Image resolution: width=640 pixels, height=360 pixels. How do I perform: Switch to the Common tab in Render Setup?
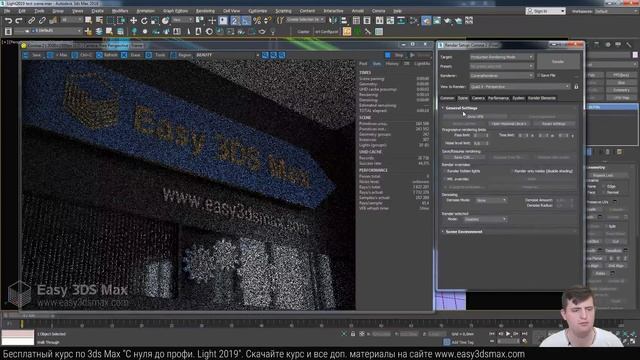447,98
